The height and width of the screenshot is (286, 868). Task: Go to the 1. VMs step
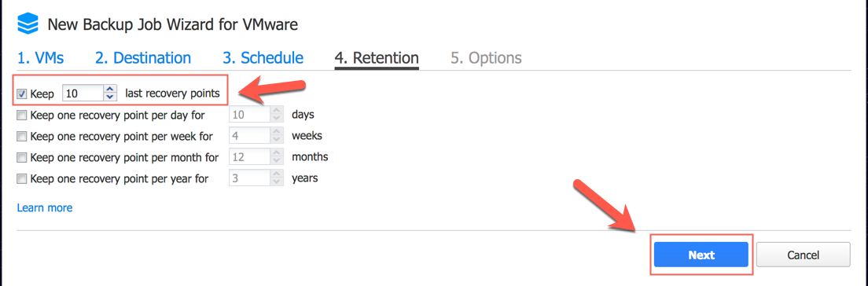[40, 58]
